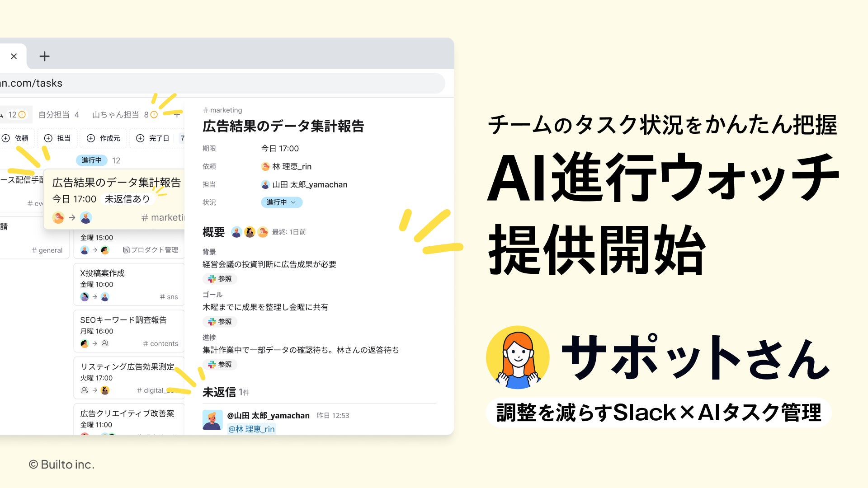This screenshot has height=488, width=868.
Task: Open a new browser tab with plus icon
Action: (x=44, y=56)
